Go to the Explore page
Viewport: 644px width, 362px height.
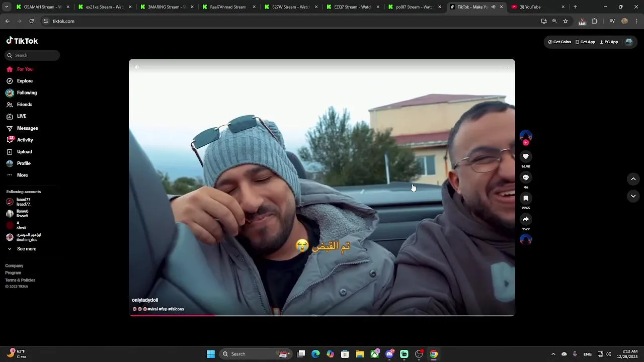[20, 81]
